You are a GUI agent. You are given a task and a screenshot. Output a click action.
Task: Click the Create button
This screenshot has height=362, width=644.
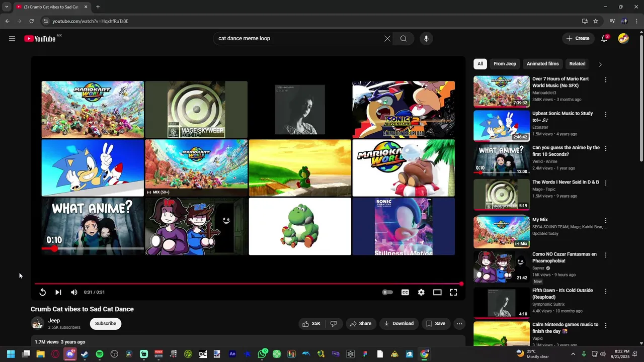click(578, 39)
